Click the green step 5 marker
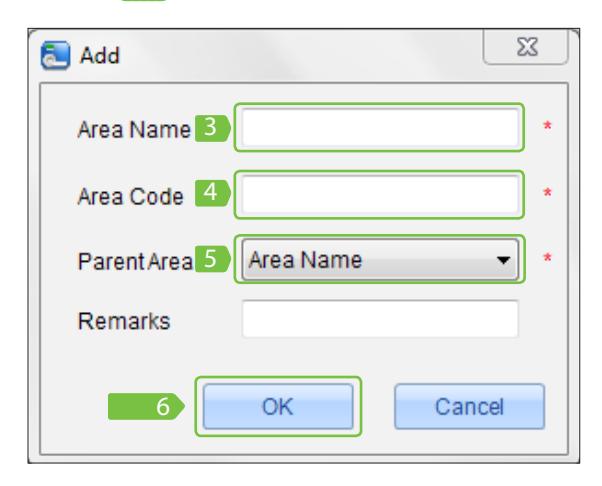Screen dimensions: 602x486 pyautogui.click(x=213, y=259)
